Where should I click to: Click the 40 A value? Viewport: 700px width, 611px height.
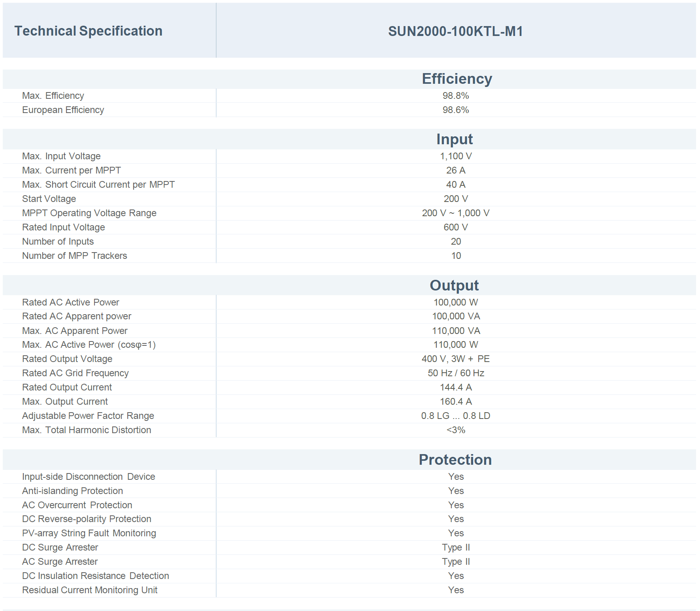point(456,185)
